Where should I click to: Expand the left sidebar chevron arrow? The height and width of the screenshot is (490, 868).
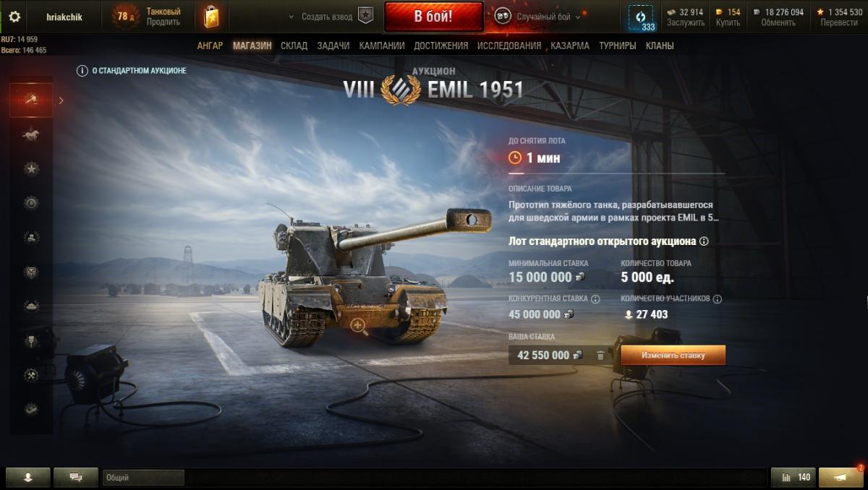[x=61, y=100]
